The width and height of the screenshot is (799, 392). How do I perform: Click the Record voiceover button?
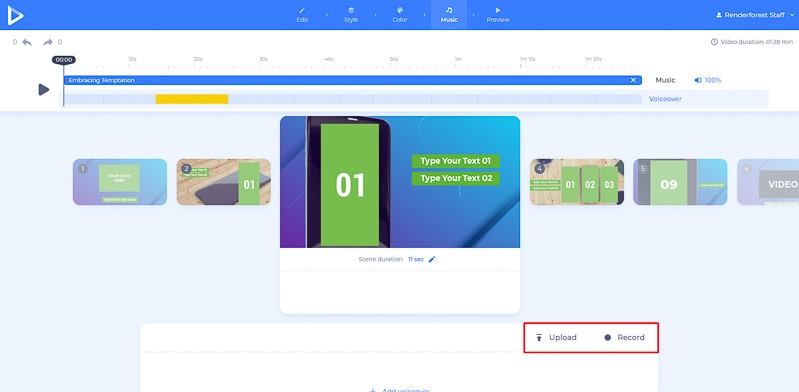(625, 337)
